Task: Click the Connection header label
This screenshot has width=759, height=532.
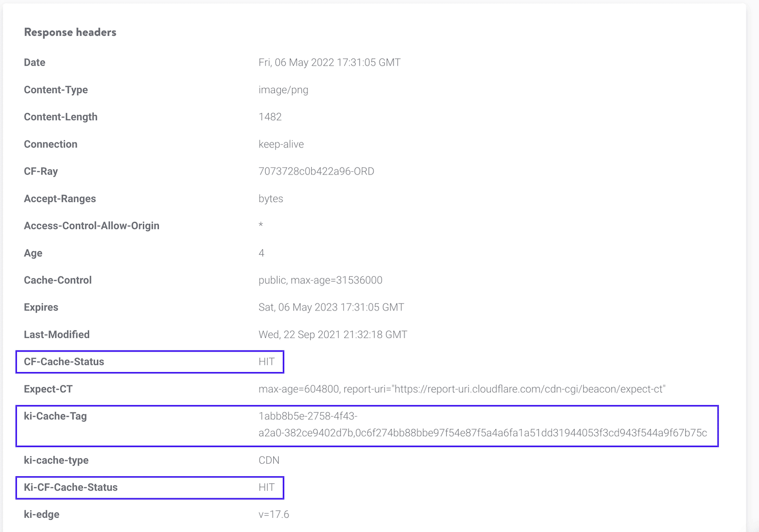Action: (x=50, y=144)
